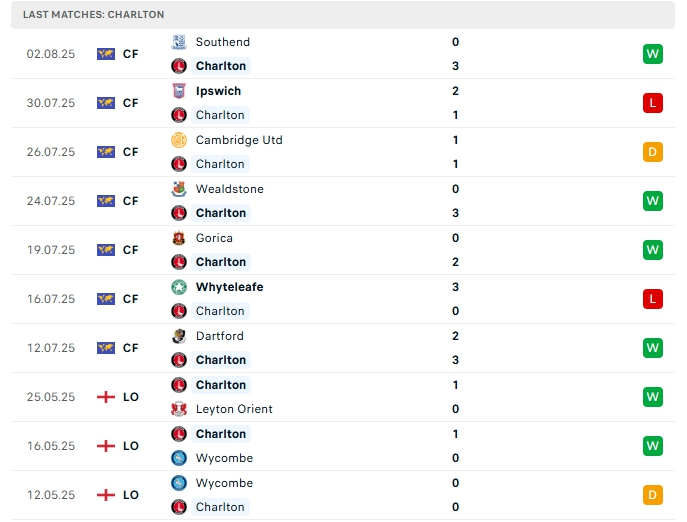687x522 pixels.
Task: Click the world flag icon for 02.08.25 match
Action: 106,54
